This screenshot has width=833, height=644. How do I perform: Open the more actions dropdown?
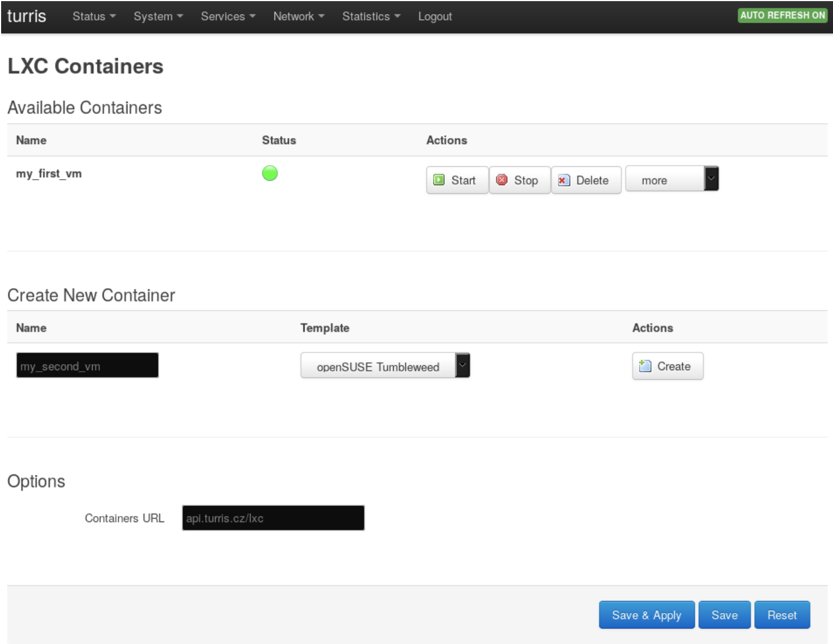pos(672,180)
